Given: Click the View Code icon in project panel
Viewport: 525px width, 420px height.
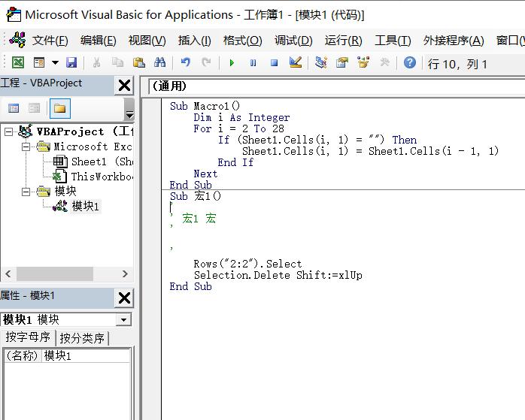Looking at the screenshot, I should pyautogui.click(x=14, y=108).
